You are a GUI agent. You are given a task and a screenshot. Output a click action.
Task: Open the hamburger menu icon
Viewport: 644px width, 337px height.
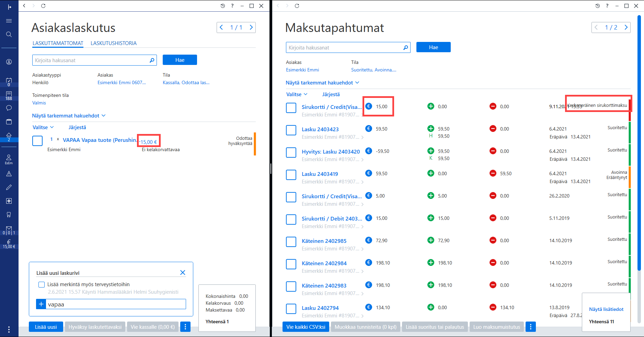[9, 21]
